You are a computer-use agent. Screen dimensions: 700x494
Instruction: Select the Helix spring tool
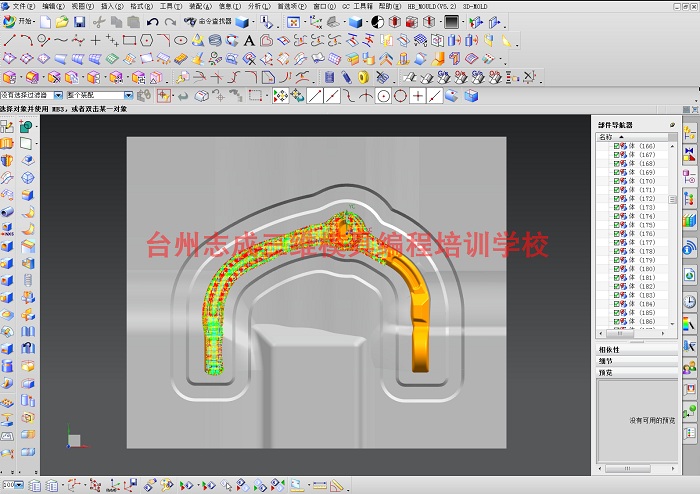click(215, 41)
